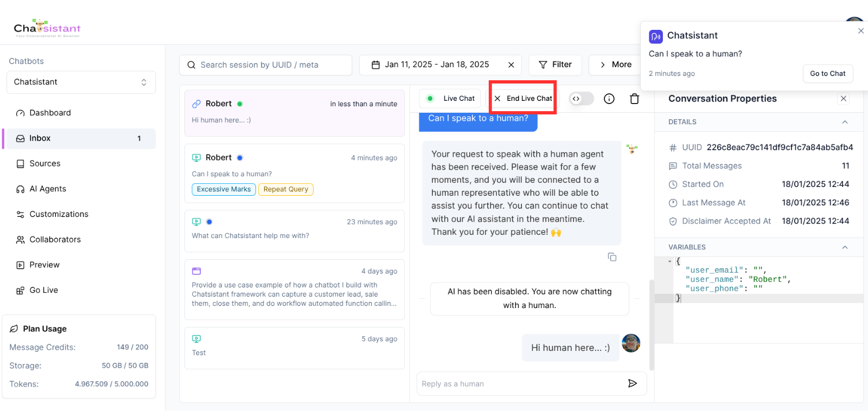Delete conversation with trash icon
This screenshot has height=417, width=868.
point(634,99)
